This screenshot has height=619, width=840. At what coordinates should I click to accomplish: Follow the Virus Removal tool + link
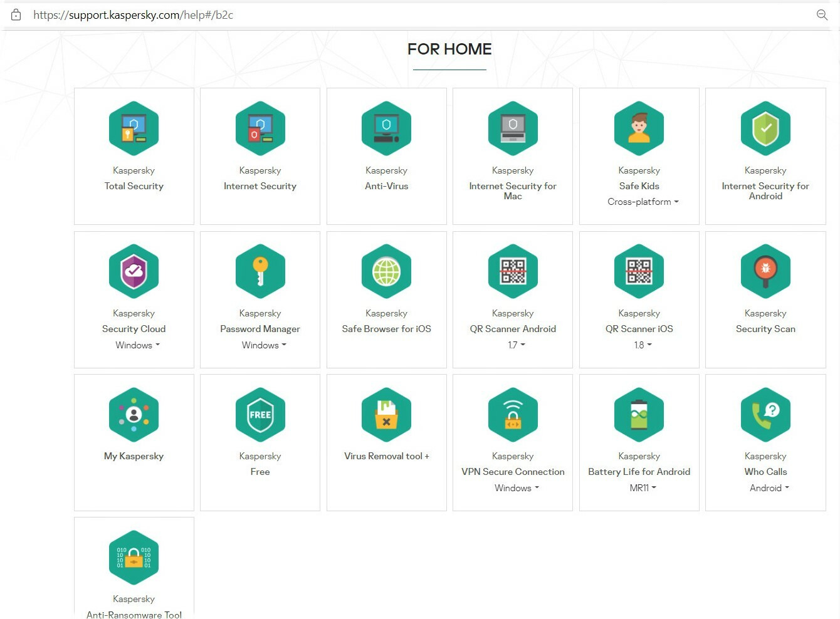click(386, 456)
